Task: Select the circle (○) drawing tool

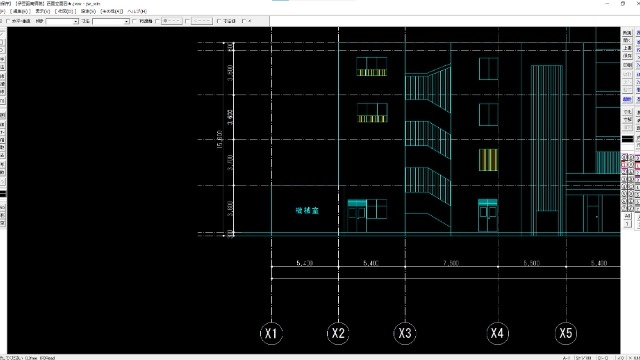Action: pos(2,50)
